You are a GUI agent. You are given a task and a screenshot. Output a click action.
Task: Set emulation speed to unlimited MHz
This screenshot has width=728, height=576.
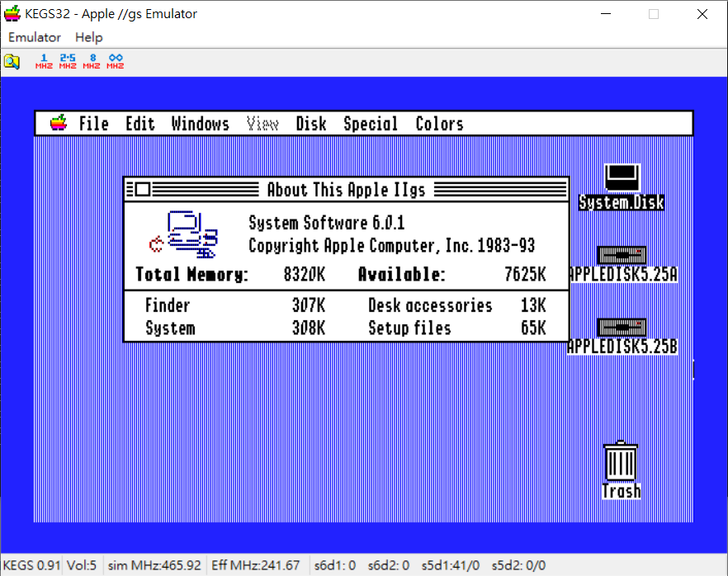click(x=116, y=61)
